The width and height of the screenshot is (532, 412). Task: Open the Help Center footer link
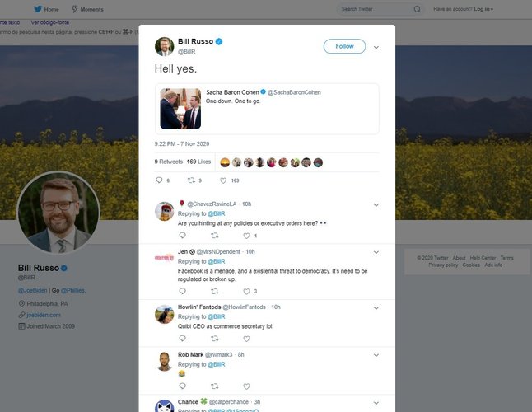pos(483,258)
